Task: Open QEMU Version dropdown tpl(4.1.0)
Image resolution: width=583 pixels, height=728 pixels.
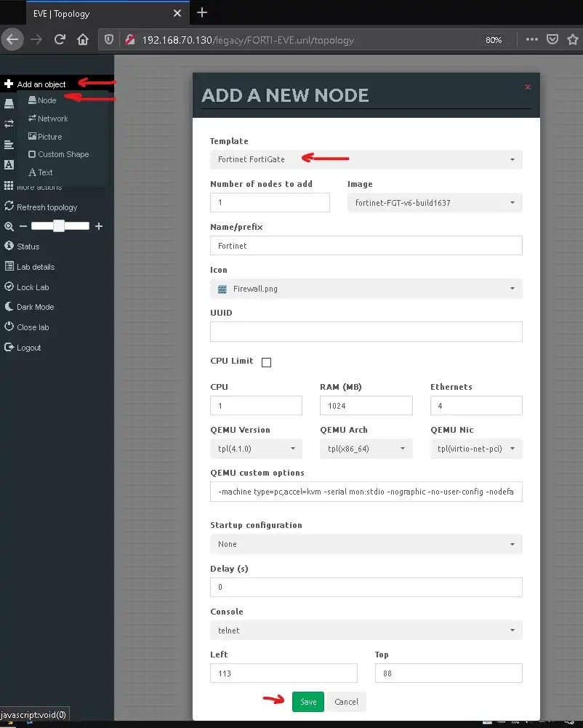Action: [256, 449]
